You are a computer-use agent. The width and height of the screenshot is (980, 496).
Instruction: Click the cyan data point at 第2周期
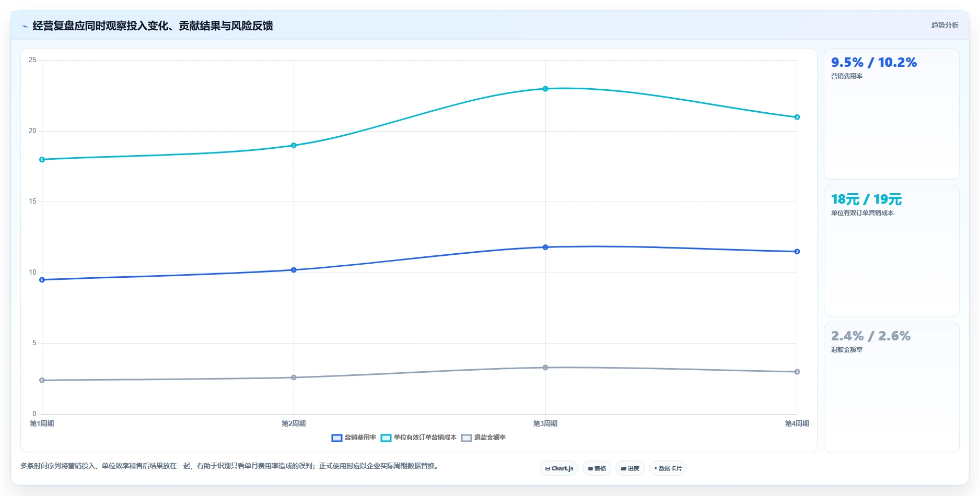pos(294,146)
